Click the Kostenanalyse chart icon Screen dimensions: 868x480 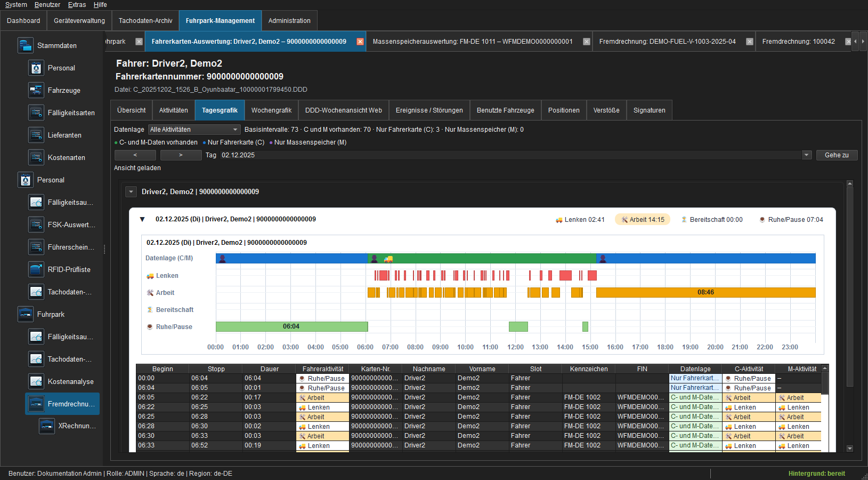[36, 381]
